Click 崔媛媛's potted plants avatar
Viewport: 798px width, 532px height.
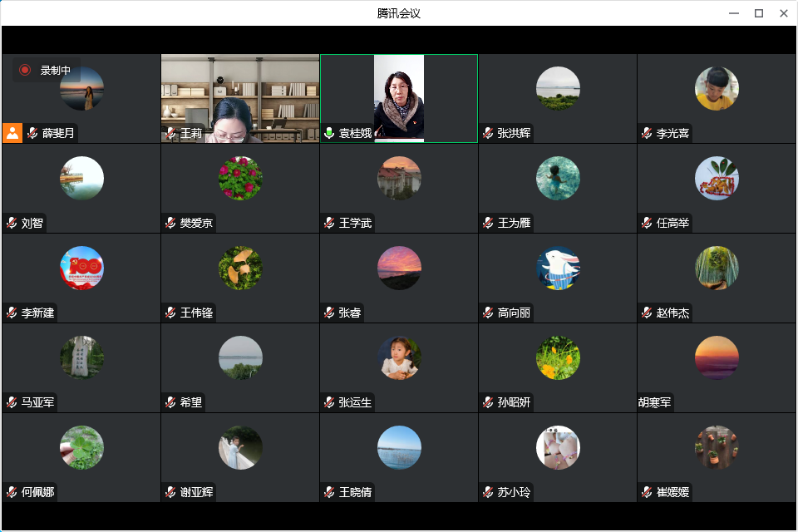pos(717,447)
